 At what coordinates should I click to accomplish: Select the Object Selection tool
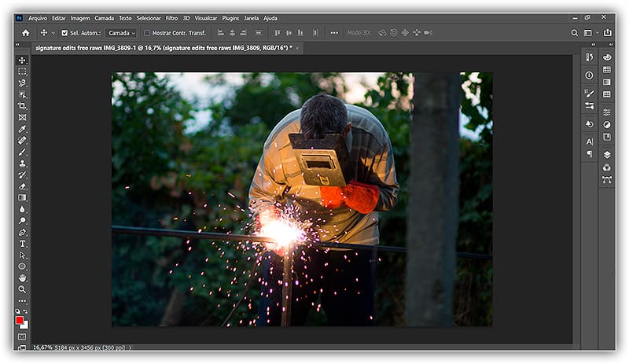pos(22,94)
